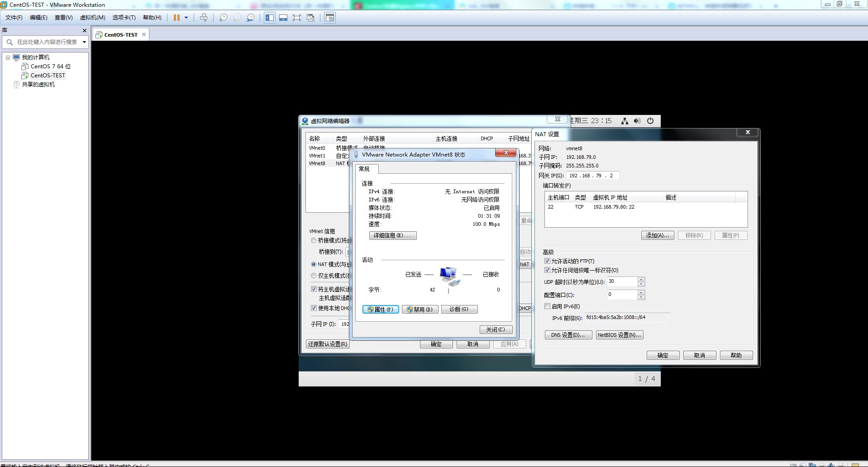Select the port 22 TCP forwarding row
868x467 pixels.
[646, 207]
